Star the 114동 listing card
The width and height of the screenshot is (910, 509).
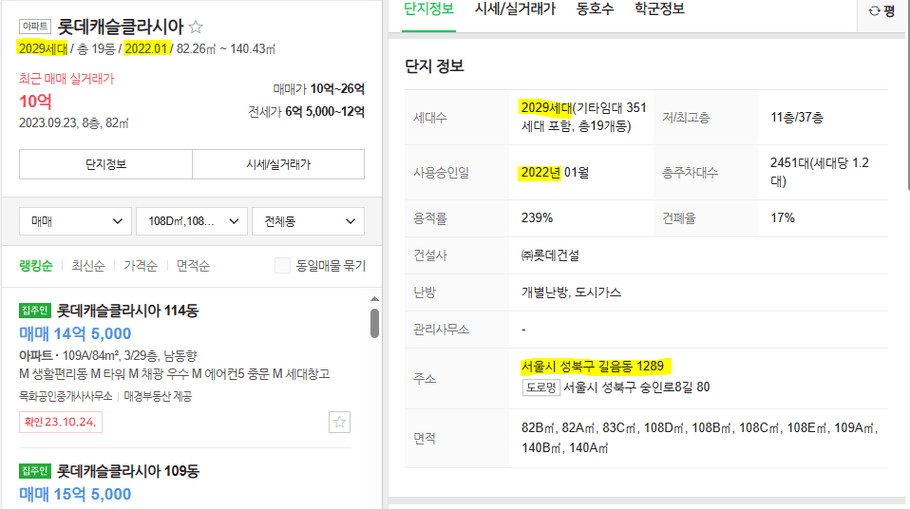[x=340, y=422]
